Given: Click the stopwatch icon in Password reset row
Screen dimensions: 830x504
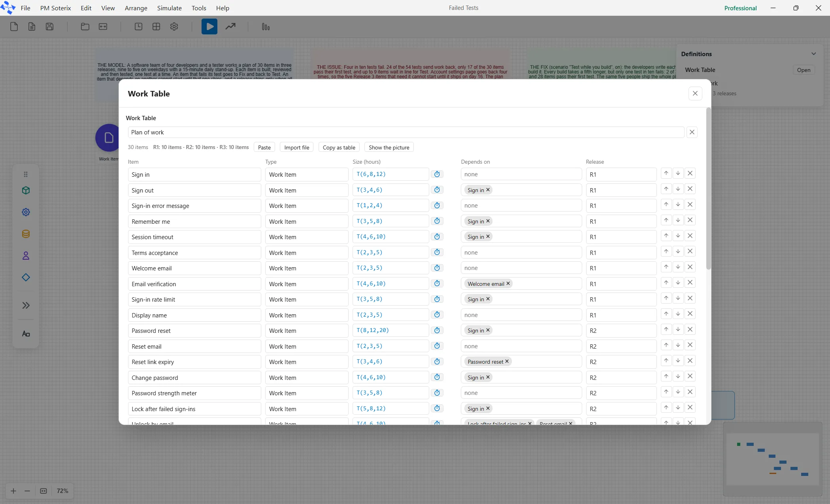Looking at the screenshot, I should (437, 330).
